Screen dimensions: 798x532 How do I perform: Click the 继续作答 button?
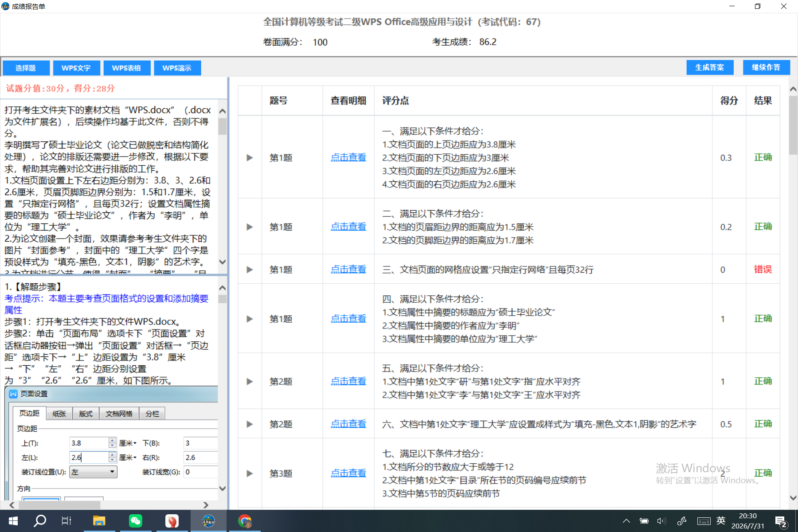pyautogui.click(x=767, y=67)
